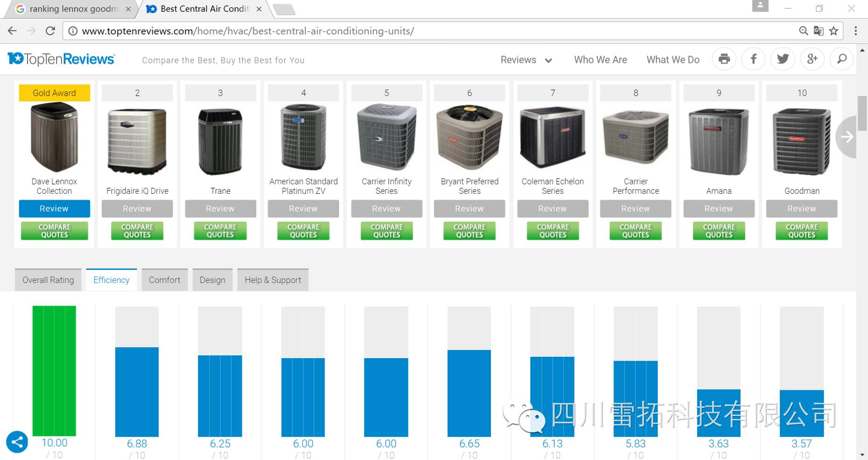Reload the current page

tap(50, 31)
